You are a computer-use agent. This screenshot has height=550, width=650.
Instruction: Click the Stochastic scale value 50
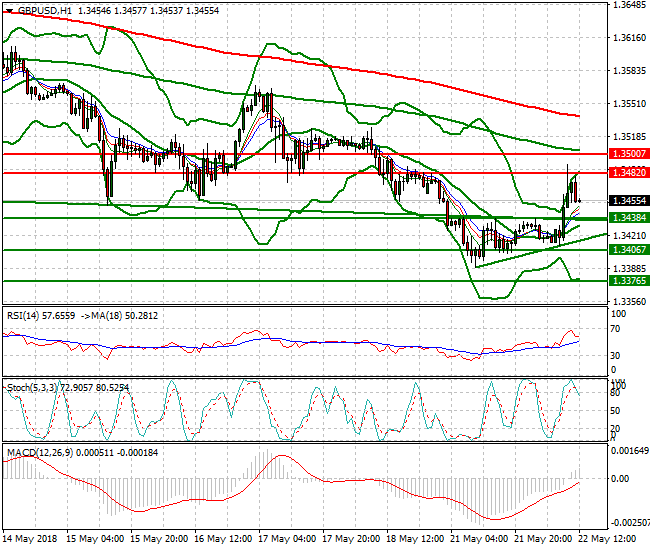616,411
